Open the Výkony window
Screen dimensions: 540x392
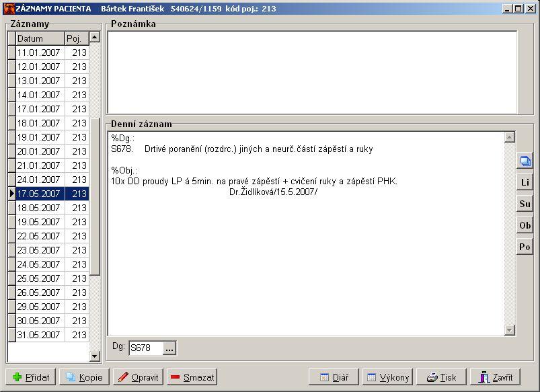(387, 377)
